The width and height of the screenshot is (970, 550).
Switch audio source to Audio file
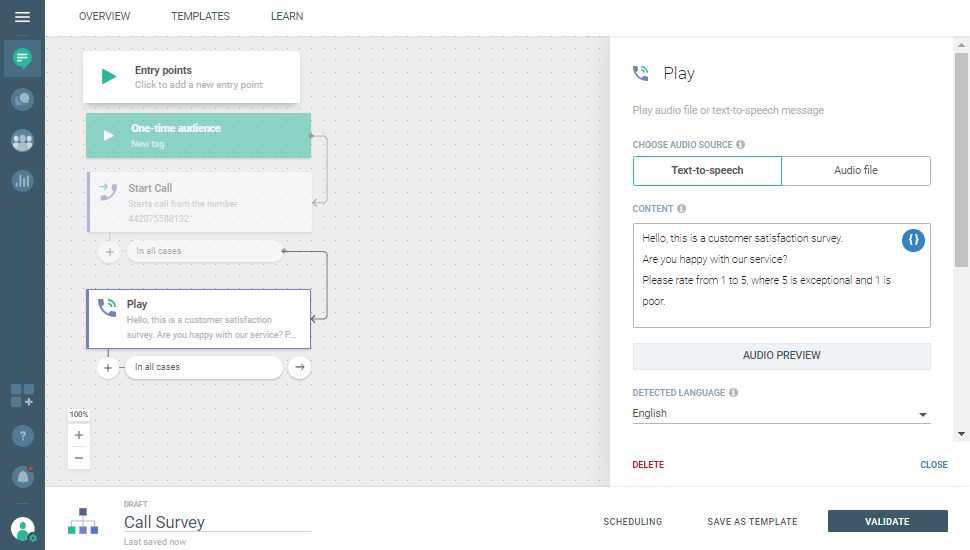click(x=855, y=171)
